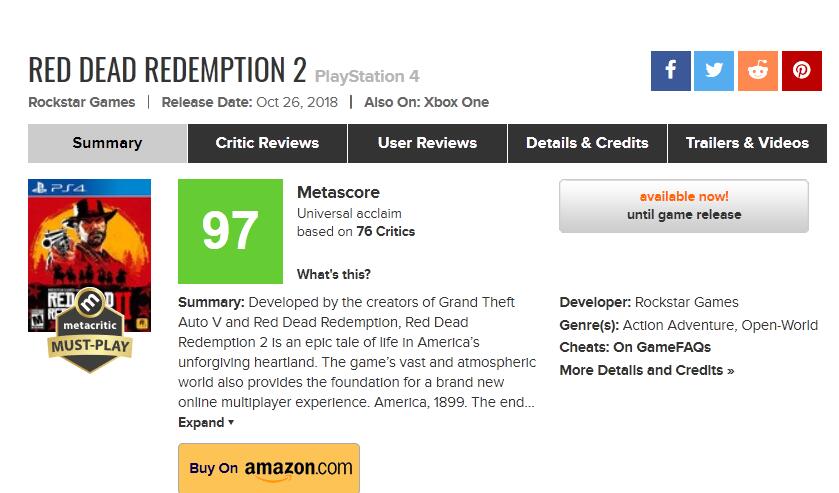This screenshot has width=839, height=493.
Task: View the 76 Critics reviews link
Action: click(385, 232)
